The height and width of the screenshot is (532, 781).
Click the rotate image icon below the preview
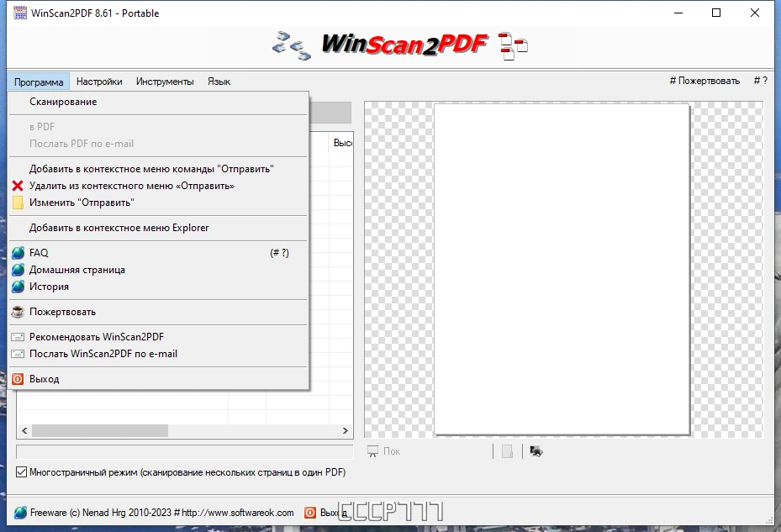(x=536, y=451)
